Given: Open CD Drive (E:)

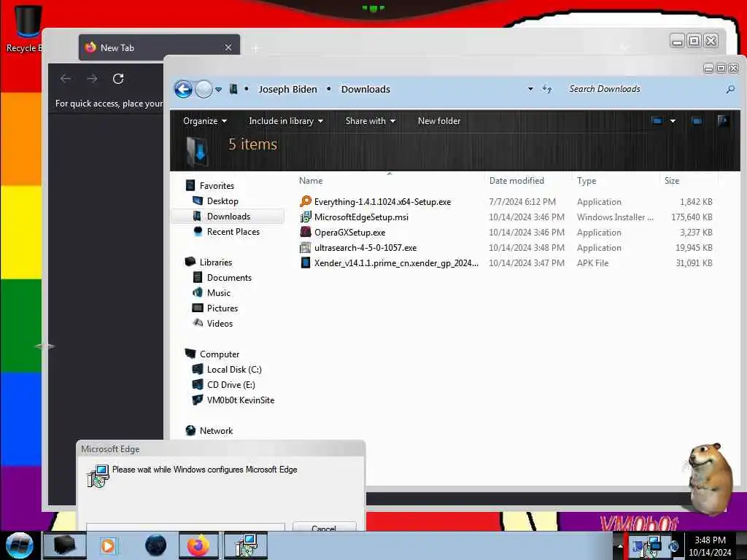Looking at the screenshot, I should 231,385.
